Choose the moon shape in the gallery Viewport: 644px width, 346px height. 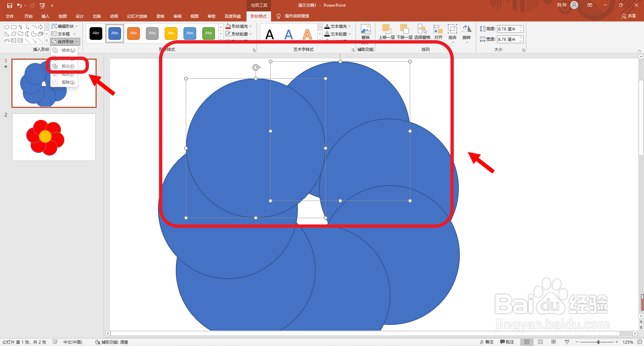point(27,34)
